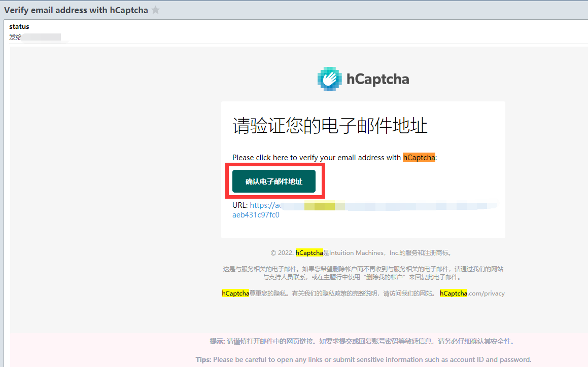588x367 pixels.
Task: Click the 发给 recipient field
Action: (14, 36)
